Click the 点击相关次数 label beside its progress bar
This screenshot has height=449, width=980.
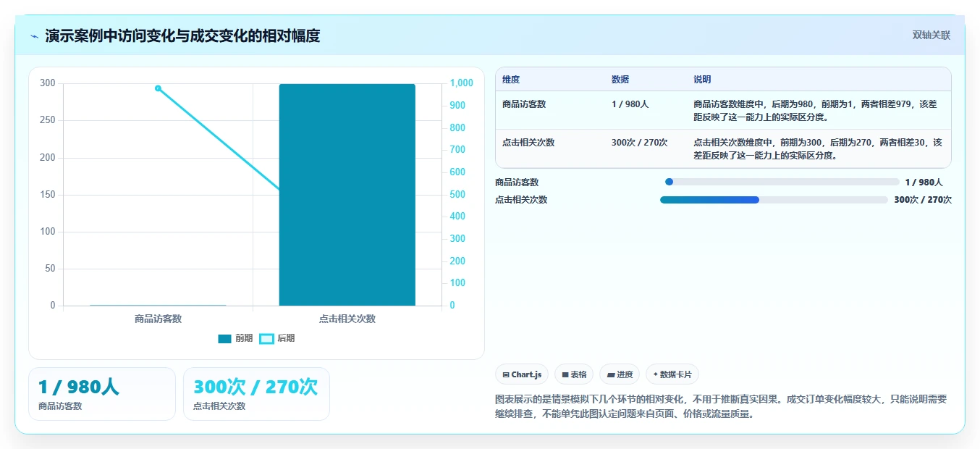521,200
